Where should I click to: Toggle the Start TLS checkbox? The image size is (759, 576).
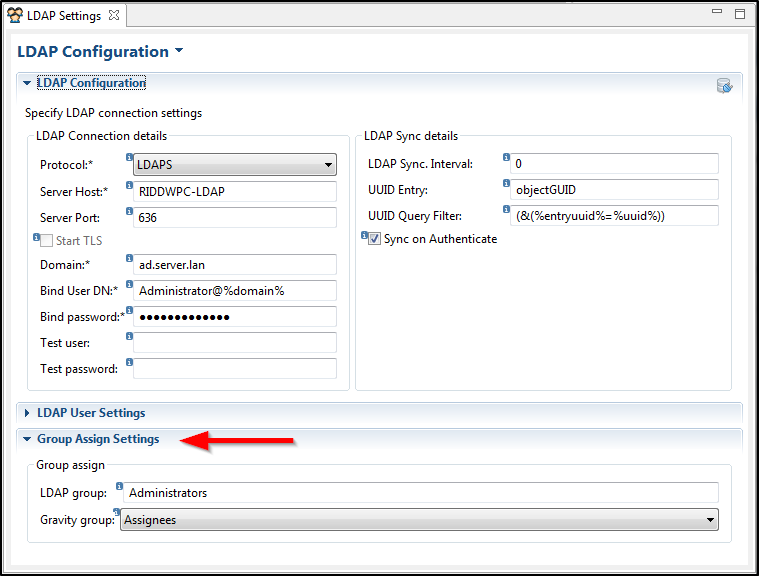click(47, 240)
